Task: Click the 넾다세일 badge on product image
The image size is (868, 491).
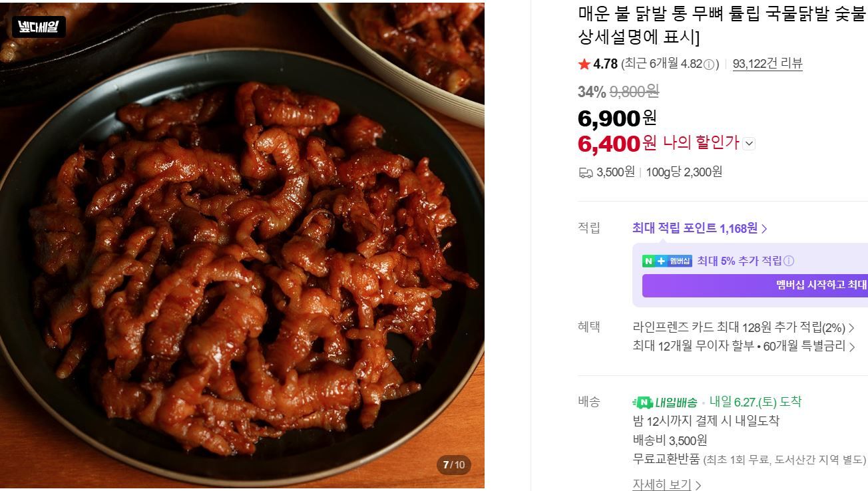Action: click(x=39, y=27)
